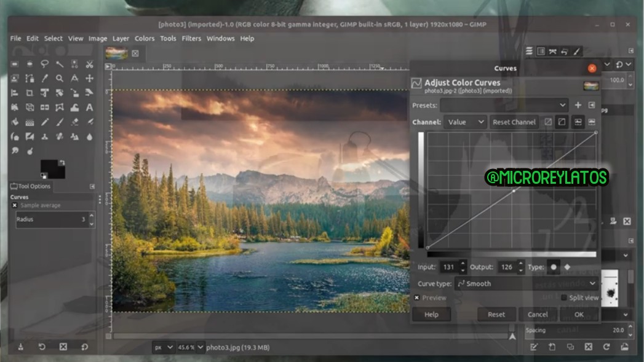This screenshot has height=362, width=644.
Task: Open the File menu
Action: tap(15, 38)
